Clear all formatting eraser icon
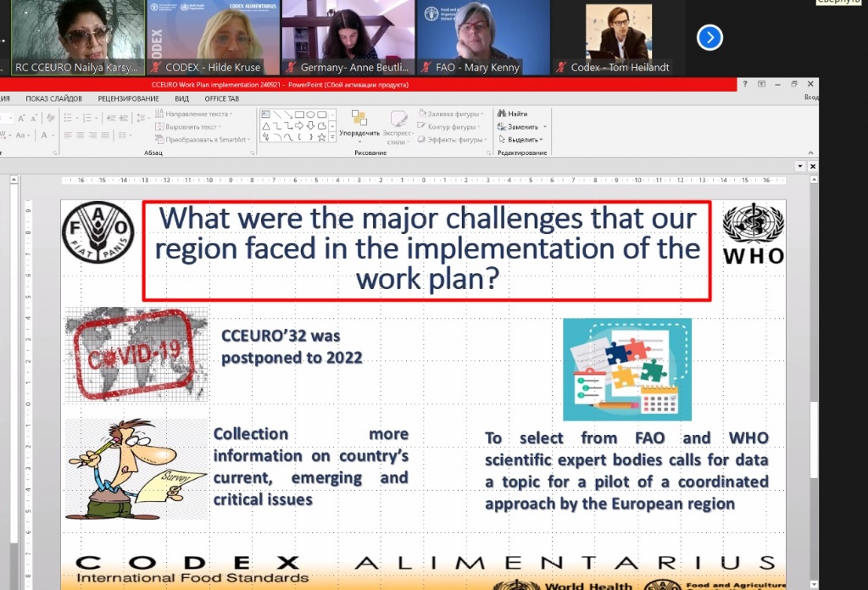 click(x=50, y=117)
